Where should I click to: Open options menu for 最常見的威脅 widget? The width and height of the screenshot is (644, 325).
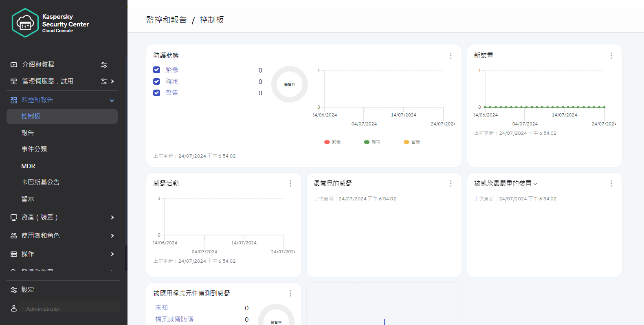451,184
